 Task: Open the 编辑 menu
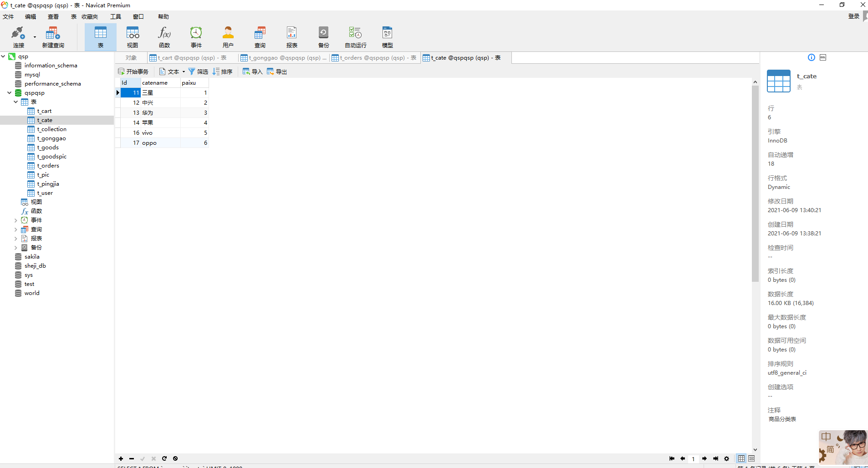[x=31, y=17]
